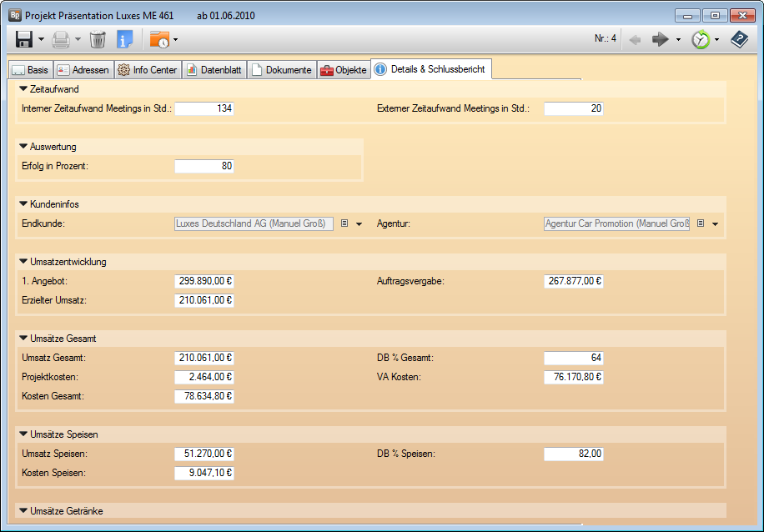The image size is (764, 532).
Task: Click the trash can delete icon
Action: tap(98, 39)
